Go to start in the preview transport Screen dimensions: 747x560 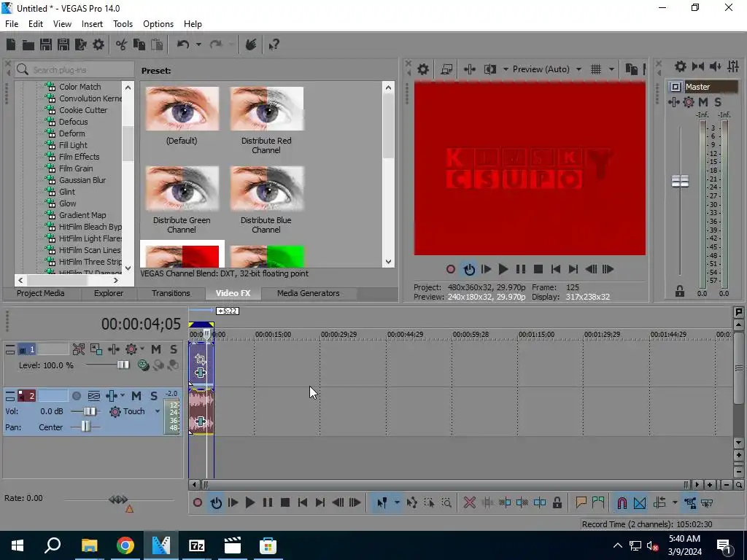pos(555,270)
